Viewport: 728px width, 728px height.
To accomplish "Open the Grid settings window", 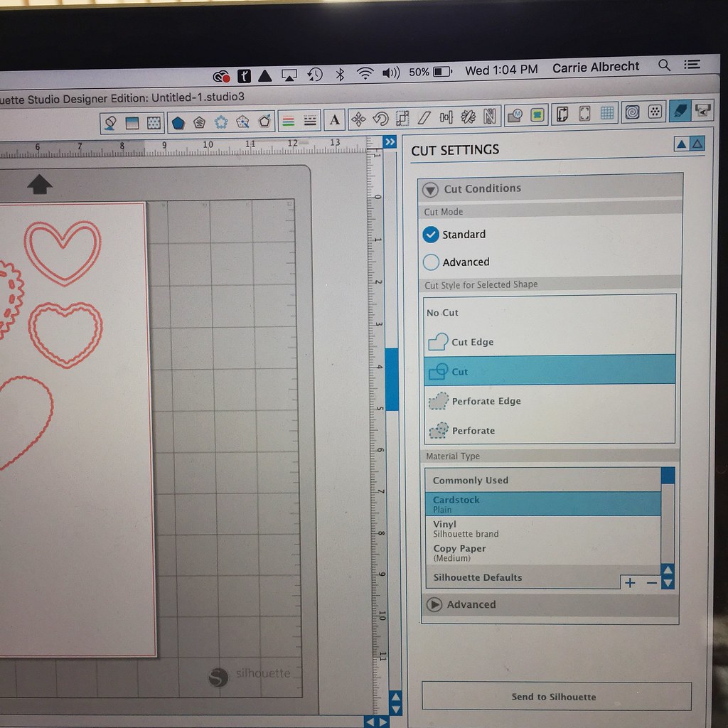I will (x=607, y=113).
